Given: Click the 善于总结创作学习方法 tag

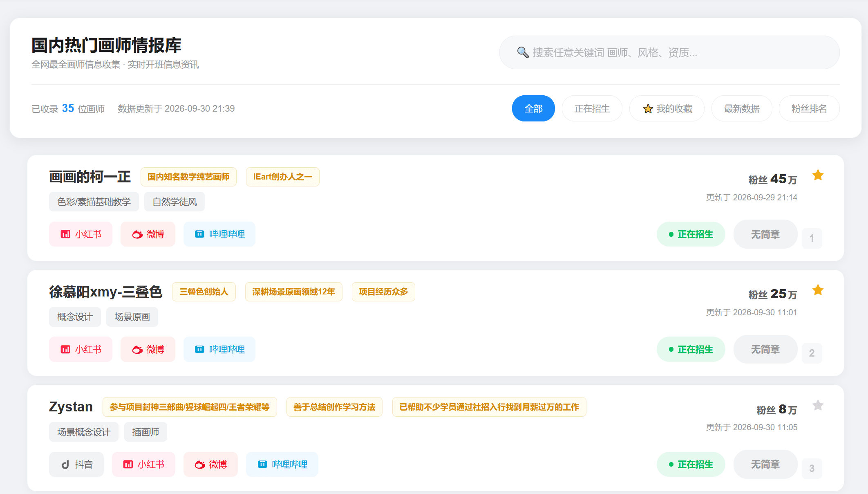Looking at the screenshot, I should click(334, 407).
